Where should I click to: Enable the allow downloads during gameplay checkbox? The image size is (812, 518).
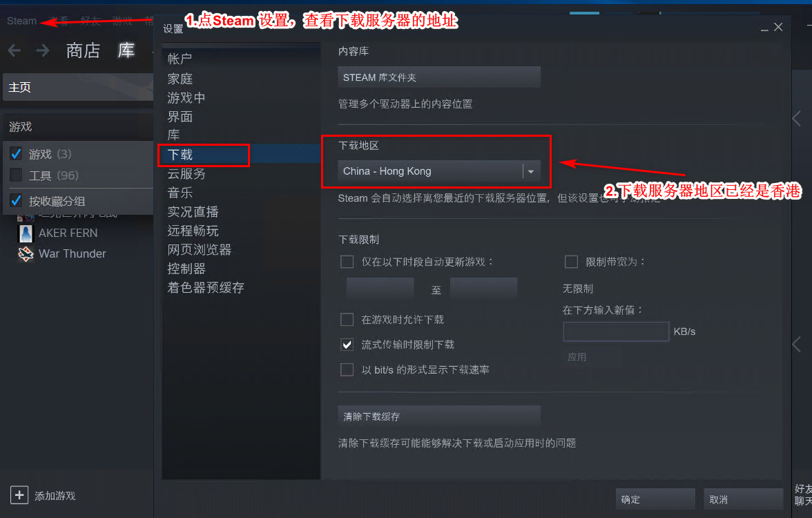(x=347, y=320)
